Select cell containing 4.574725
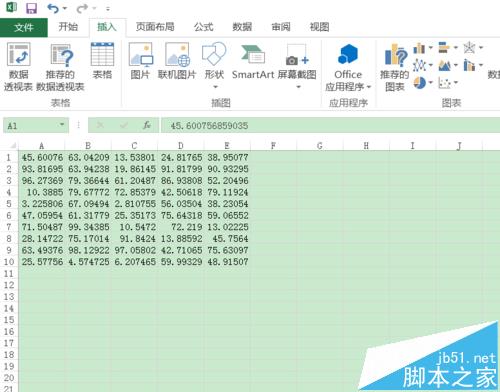This screenshot has width=500, height=392. [x=88, y=262]
